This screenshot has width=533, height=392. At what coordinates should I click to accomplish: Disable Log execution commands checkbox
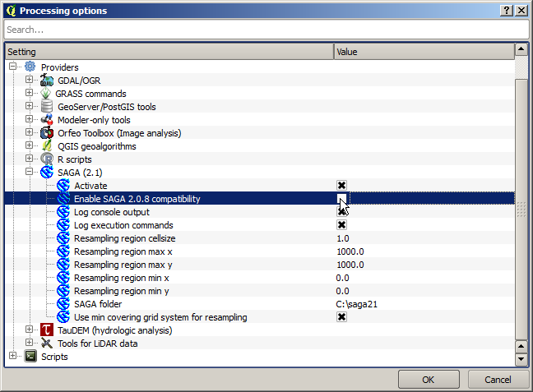(341, 225)
